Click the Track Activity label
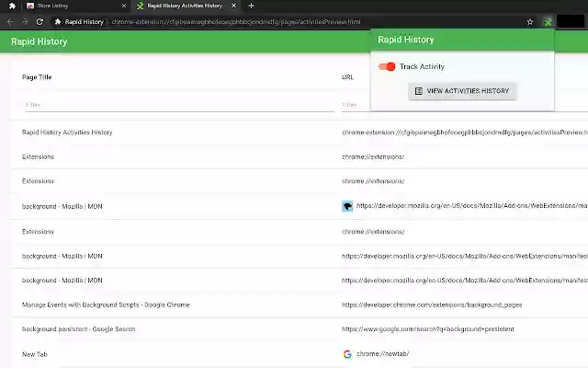 422,66
